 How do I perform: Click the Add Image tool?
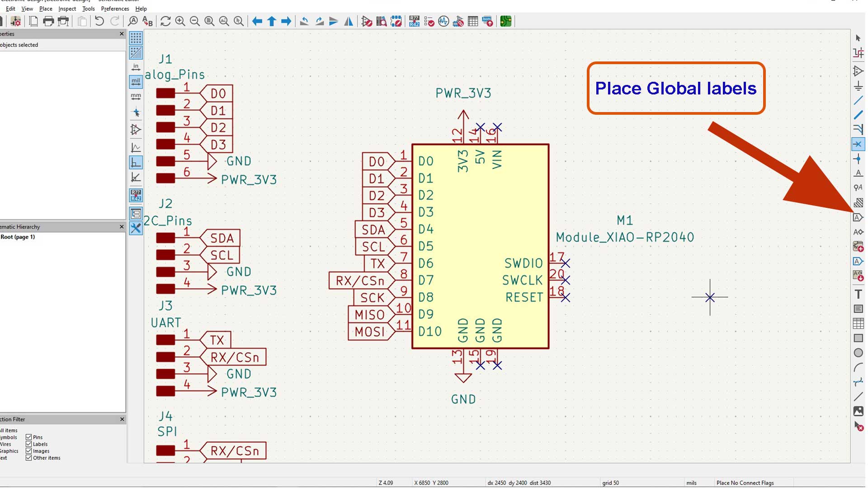coord(858,411)
